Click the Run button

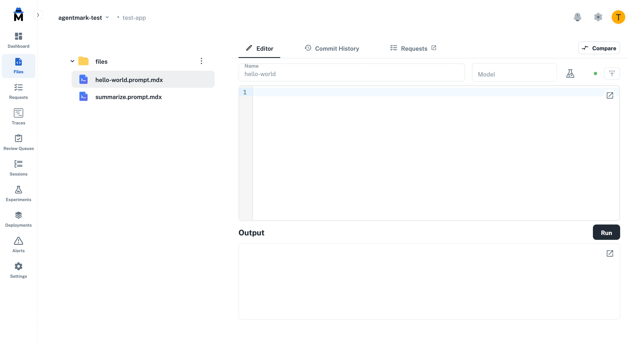pos(606,232)
